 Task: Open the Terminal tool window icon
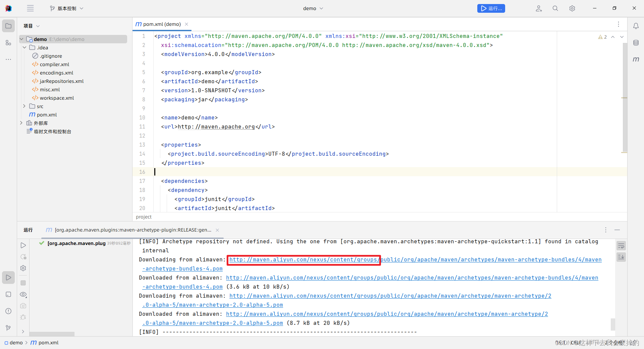[8, 294]
